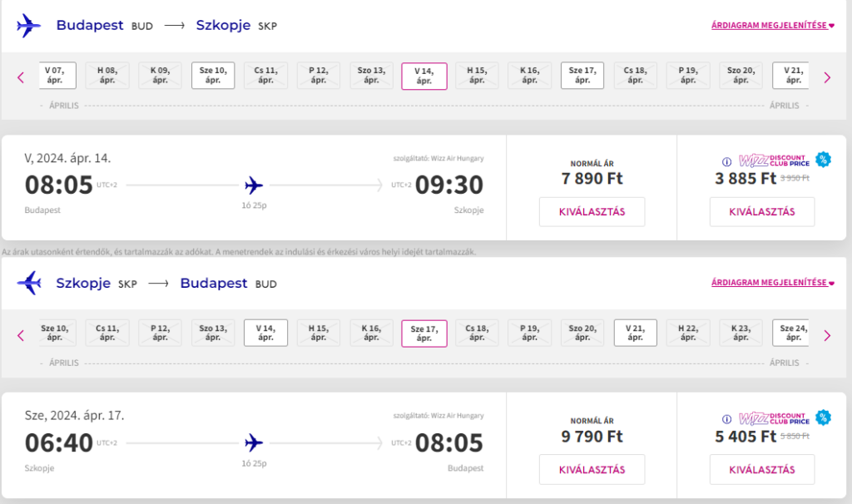Click info icon beside return Wizz Discount Club
Viewport: 852px width, 504px height.
coord(726,419)
